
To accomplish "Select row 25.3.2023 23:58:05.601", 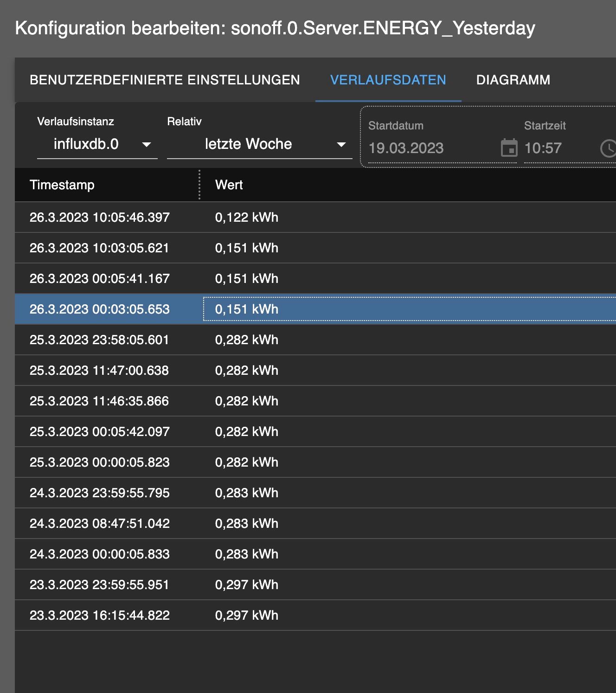I will click(x=315, y=340).
